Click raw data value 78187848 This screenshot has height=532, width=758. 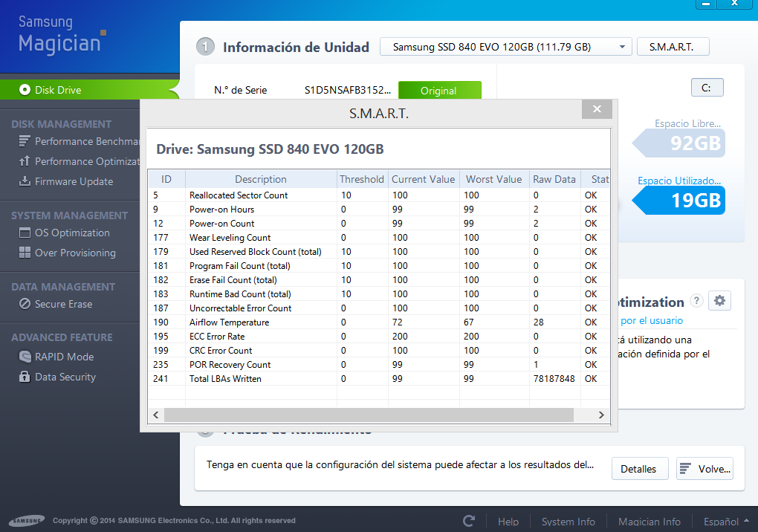[554, 379]
